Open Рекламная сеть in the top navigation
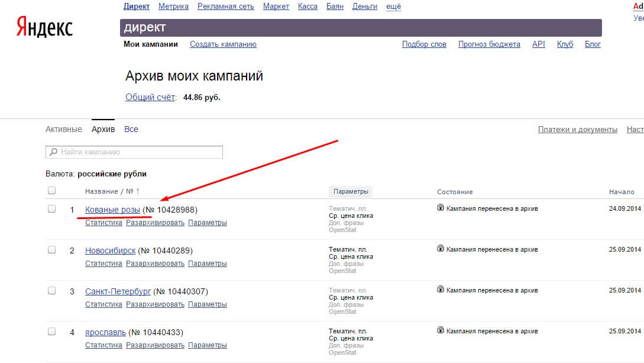The height and width of the screenshot is (363, 644). coord(226,7)
